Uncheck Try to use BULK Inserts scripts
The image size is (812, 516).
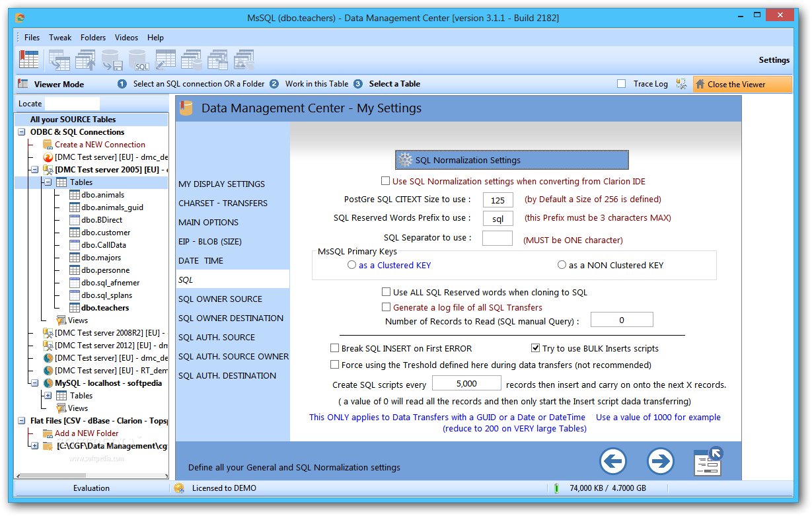click(x=536, y=348)
